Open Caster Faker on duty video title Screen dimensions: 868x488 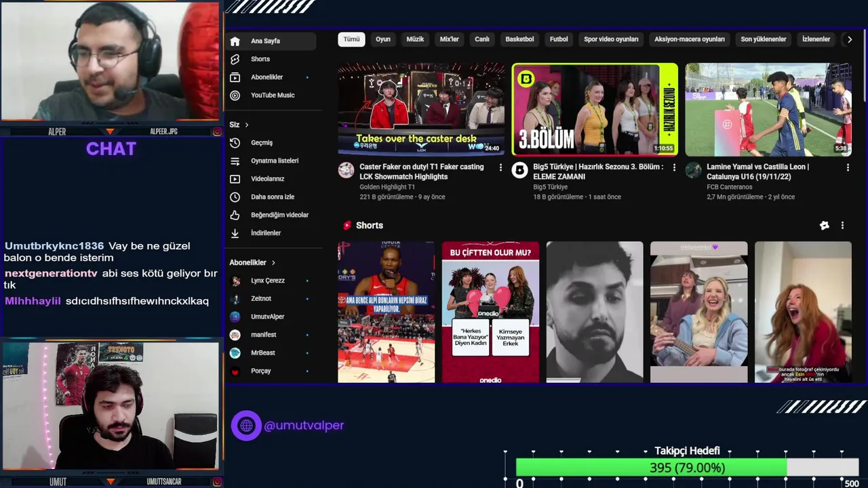[422, 171]
